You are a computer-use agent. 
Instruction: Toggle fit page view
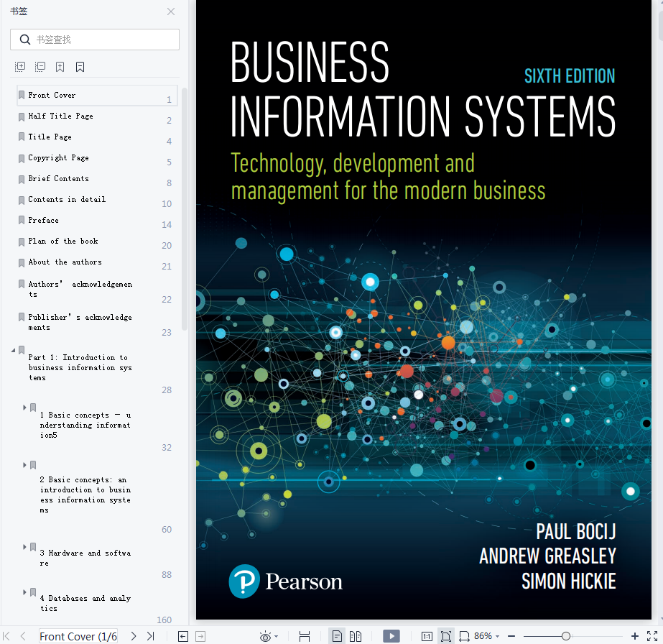click(x=445, y=636)
